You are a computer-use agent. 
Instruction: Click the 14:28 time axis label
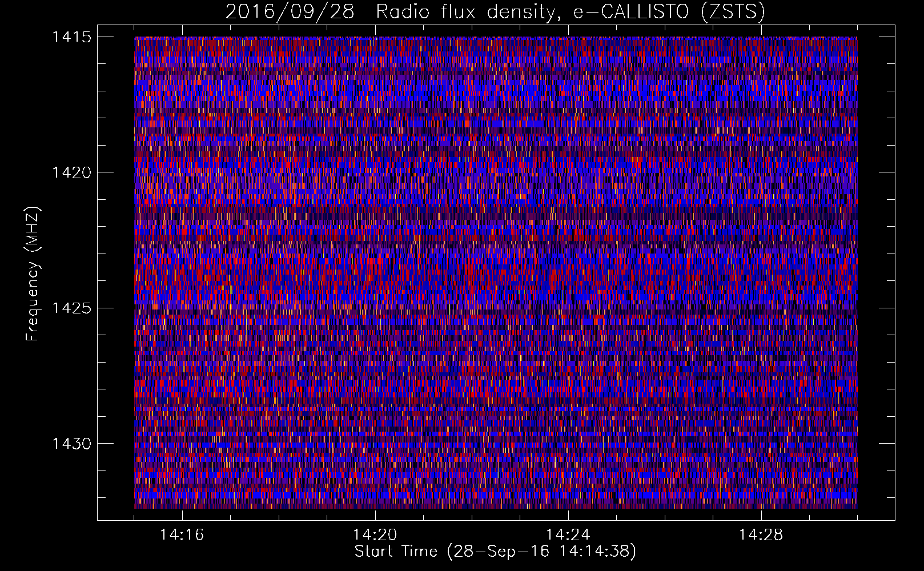(x=761, y=535)
